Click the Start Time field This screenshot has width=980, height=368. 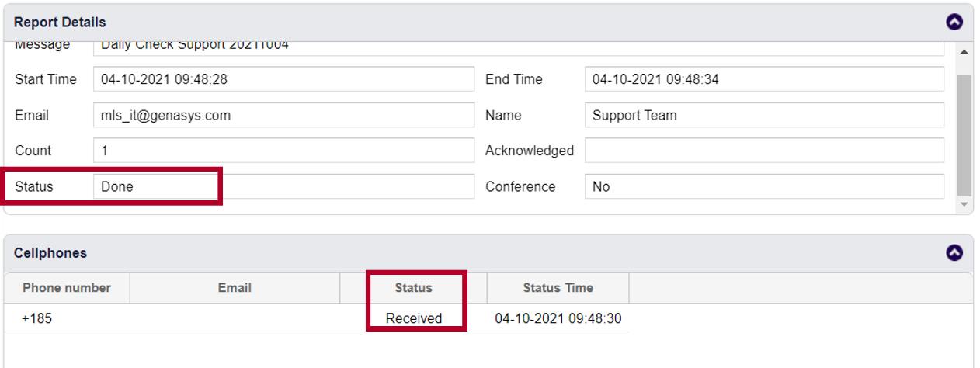tap(283, 79)
